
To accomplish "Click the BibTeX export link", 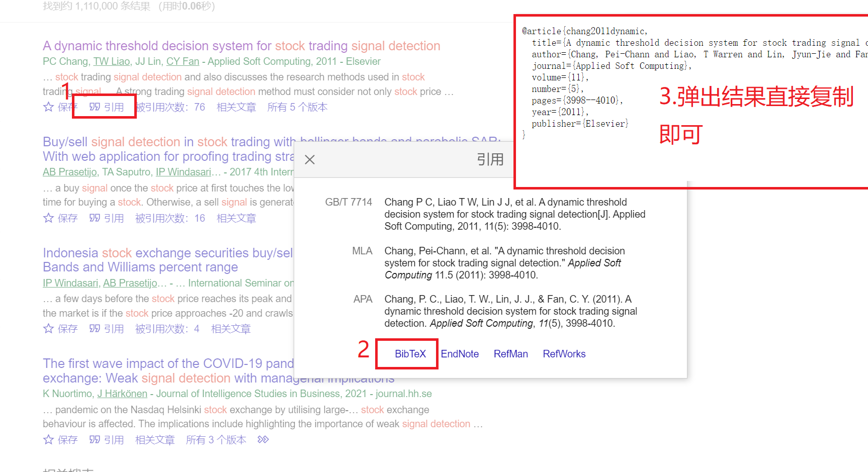I will pos(410,354).
